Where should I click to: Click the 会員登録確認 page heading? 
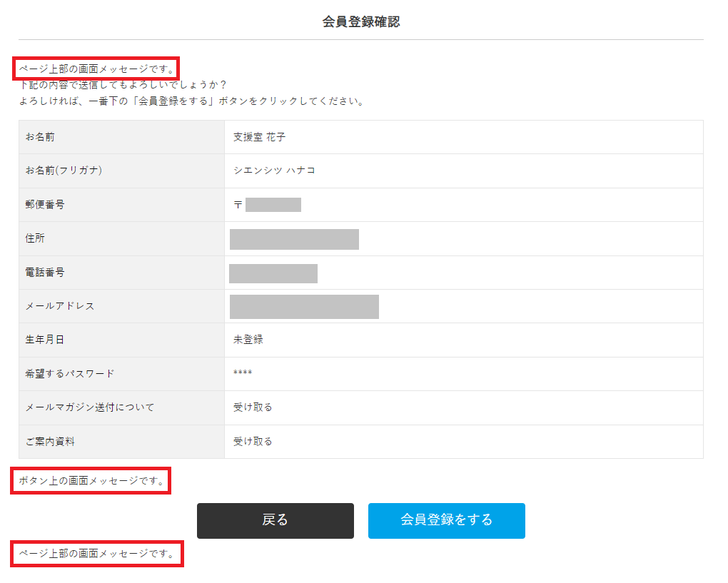[360, 22]
